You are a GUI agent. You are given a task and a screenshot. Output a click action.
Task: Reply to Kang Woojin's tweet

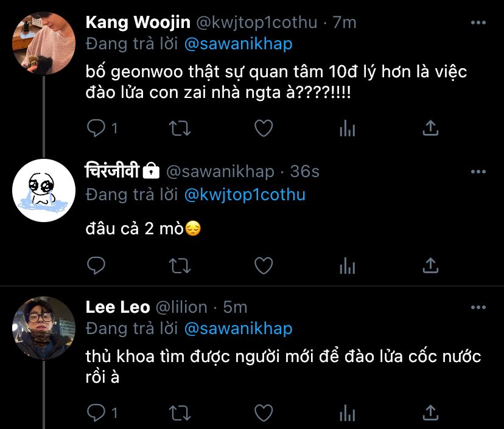pyautogui.click(x=96, y=128)
